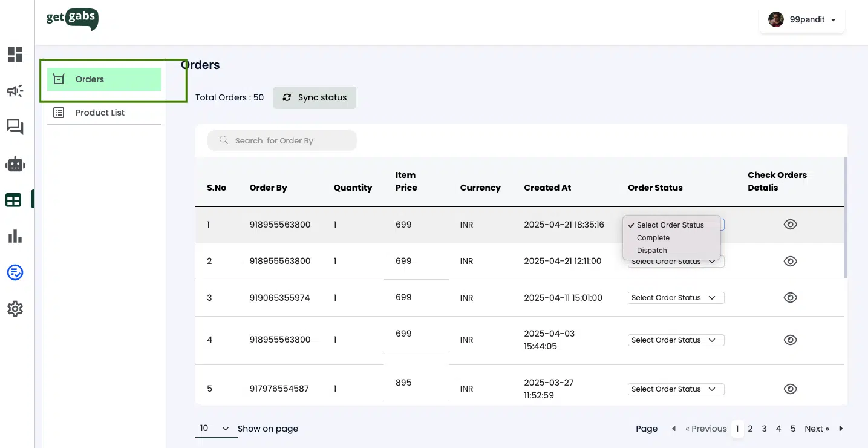Image resolution: width=868 pixels, height=448 pixels.
Task: Click the orders table vertical scrollbar
Action: click(846, 218)
